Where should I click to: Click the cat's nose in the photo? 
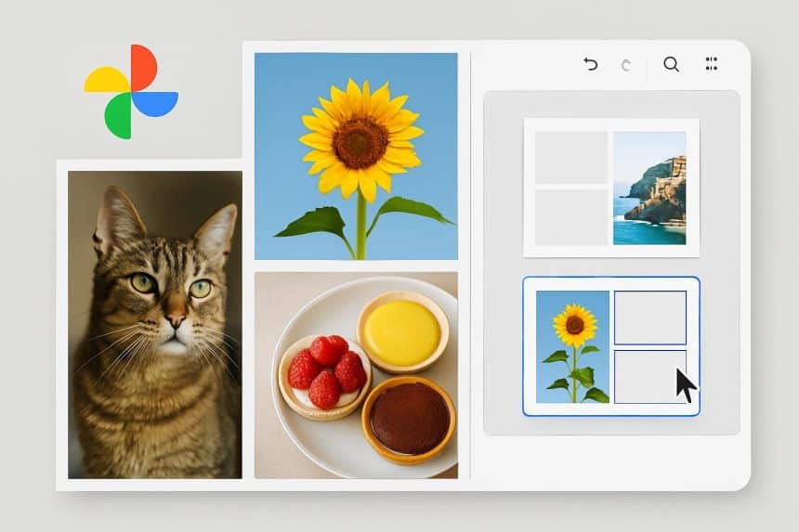(173, 321)
